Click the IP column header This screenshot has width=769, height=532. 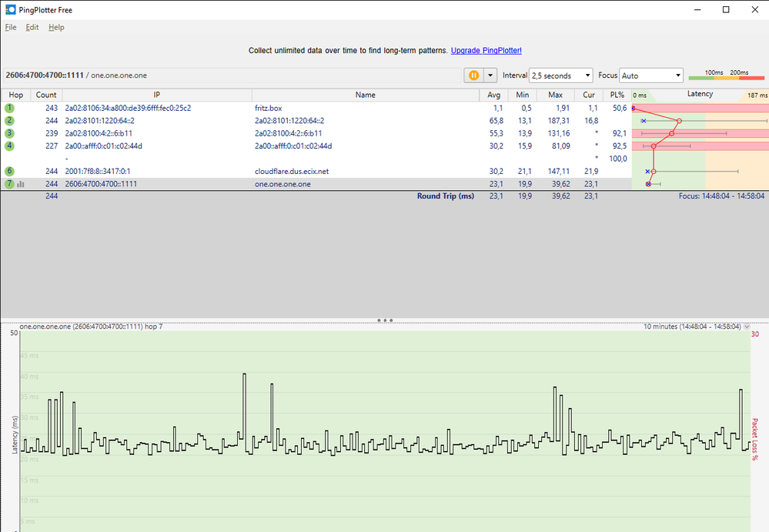click(157, 95)
